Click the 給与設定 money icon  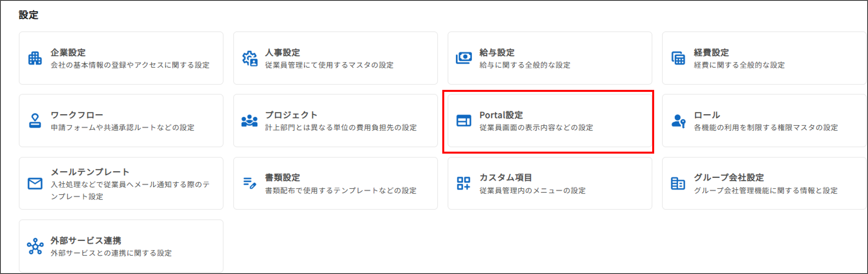point(464,58)
